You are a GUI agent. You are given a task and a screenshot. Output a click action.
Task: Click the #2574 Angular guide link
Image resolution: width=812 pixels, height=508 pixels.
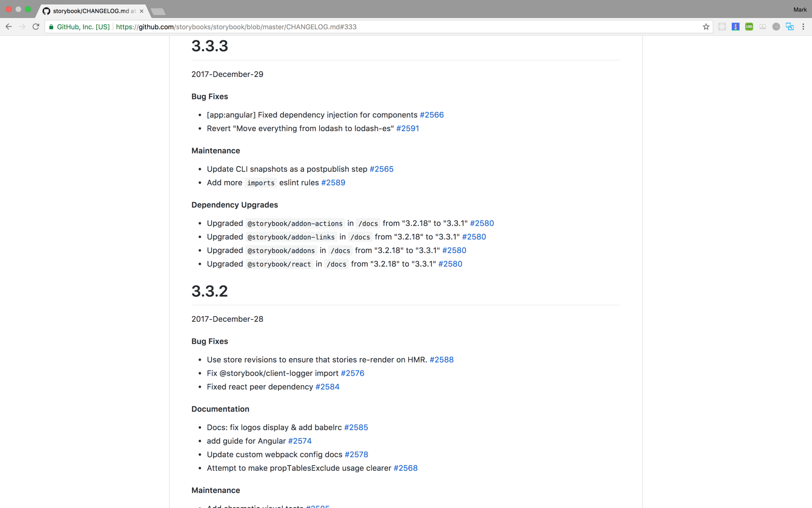pos(299,441)
